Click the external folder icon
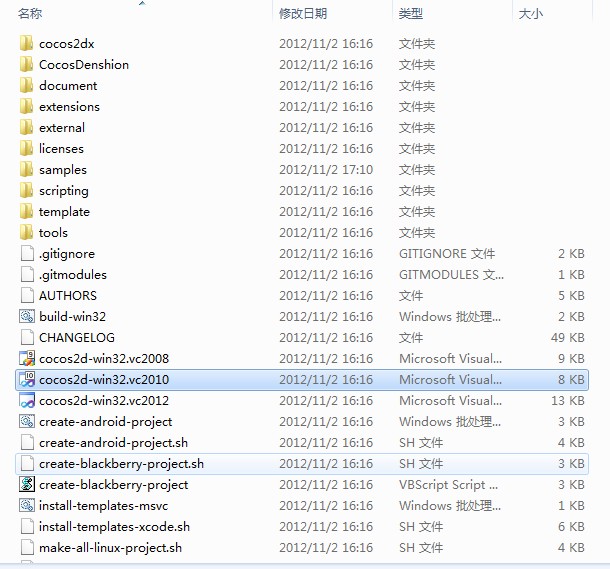The height and width of the screenshot is (569, 610). click(26, 127)
